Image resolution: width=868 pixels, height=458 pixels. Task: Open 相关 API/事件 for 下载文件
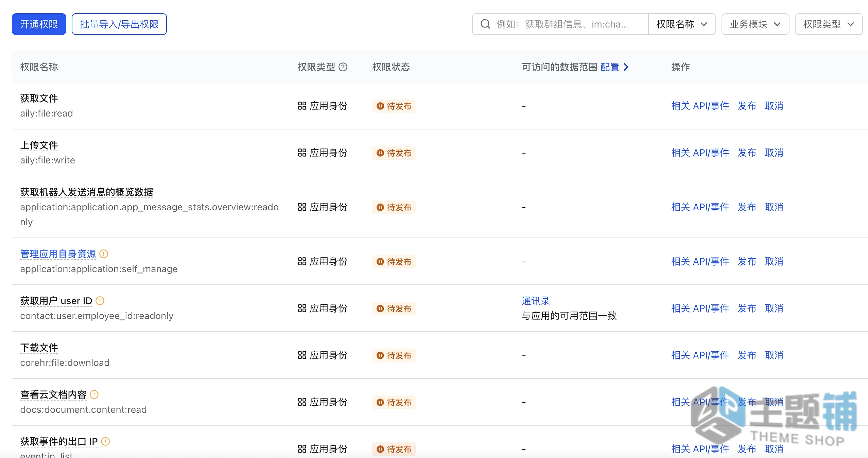700,355
